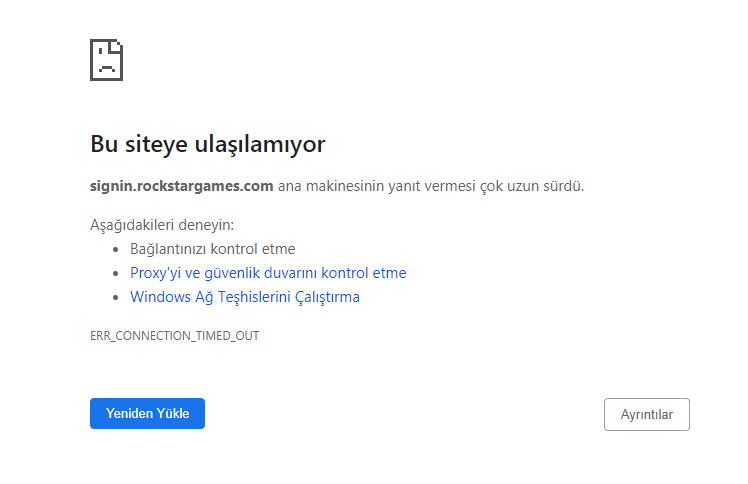Click the words 'ana makinesinin' in the message
This screenshot has width=748, height=484.
[x=331, y=186]
